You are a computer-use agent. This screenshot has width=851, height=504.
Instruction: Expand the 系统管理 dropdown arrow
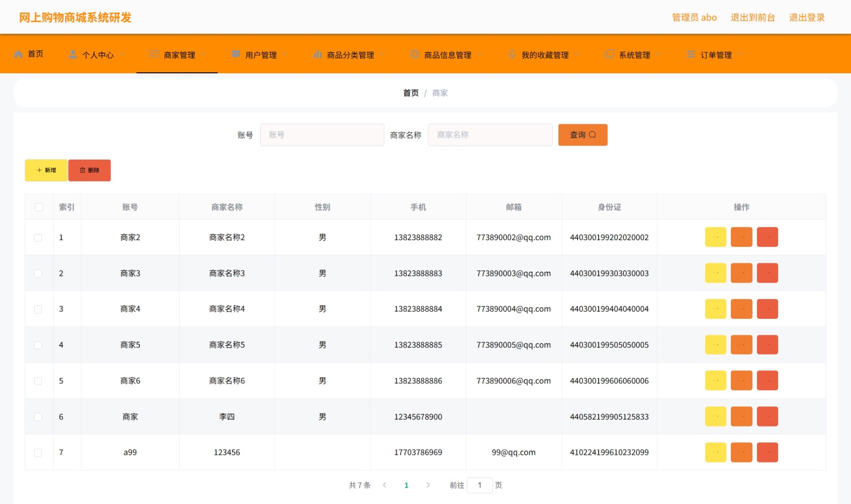(x=658, y=54)
